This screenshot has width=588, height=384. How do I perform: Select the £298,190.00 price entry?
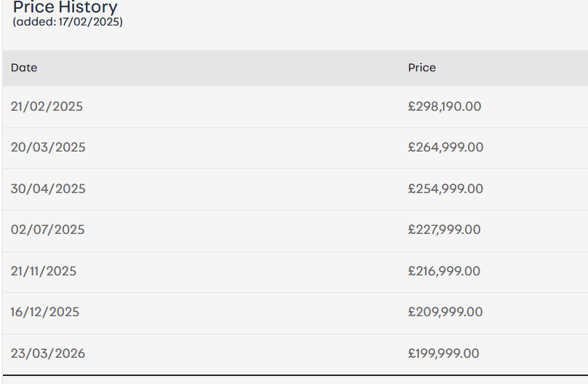(445, 106)
